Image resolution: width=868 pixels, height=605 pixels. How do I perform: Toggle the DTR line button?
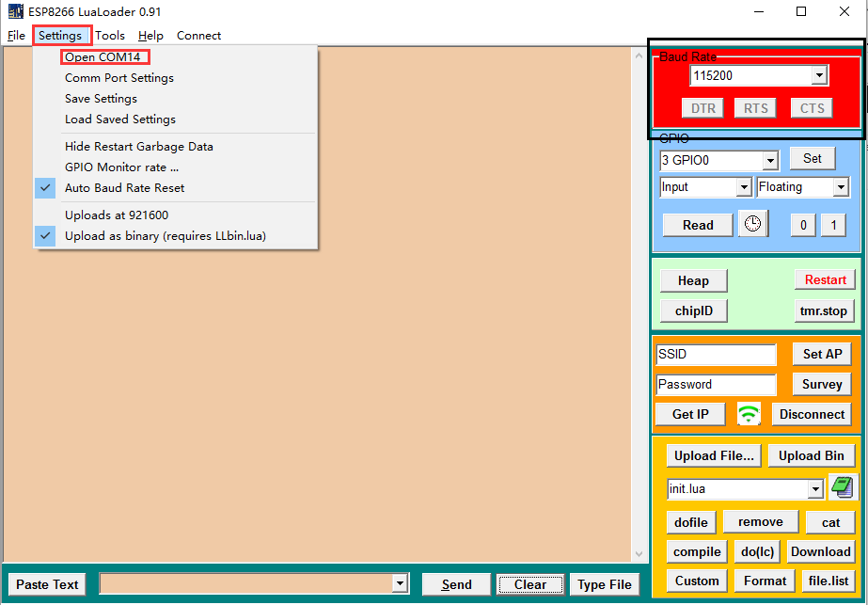[x=703, y=108]
